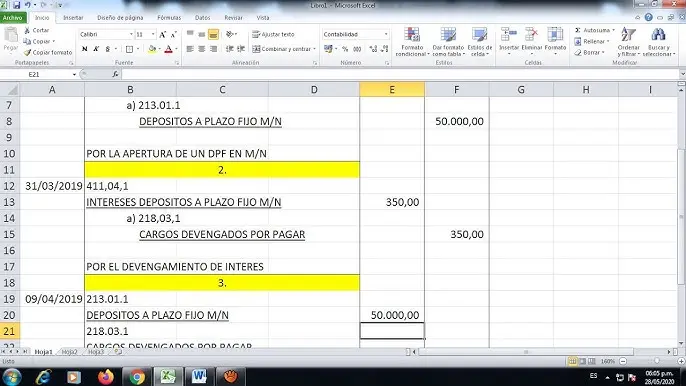Open Buscar y seleccionar menu
The height and width of the screenshot is (386, 686).
[x=658, y=42]
